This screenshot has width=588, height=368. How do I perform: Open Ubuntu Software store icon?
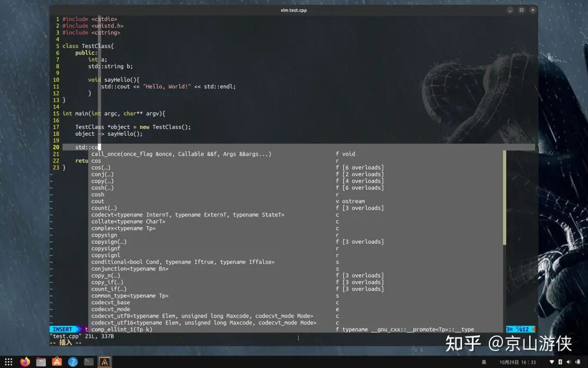pyautogui.click(x=57, y=362)
